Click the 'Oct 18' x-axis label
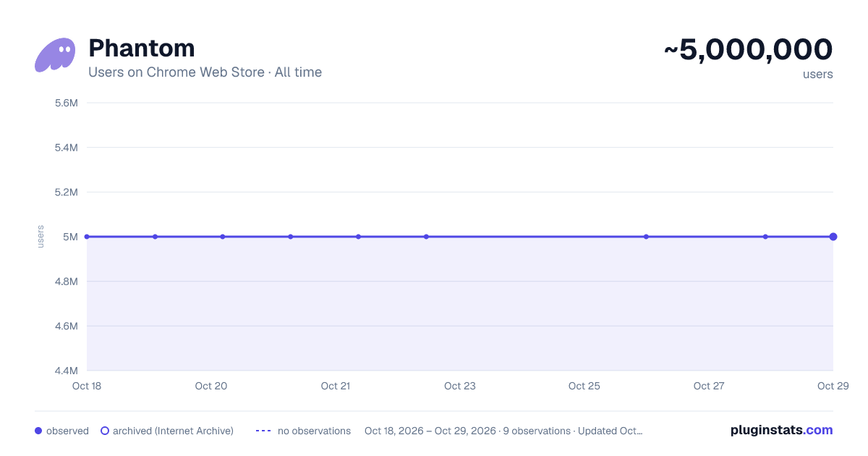The height and width of the screenshot is (456, 868). point(87,386)
